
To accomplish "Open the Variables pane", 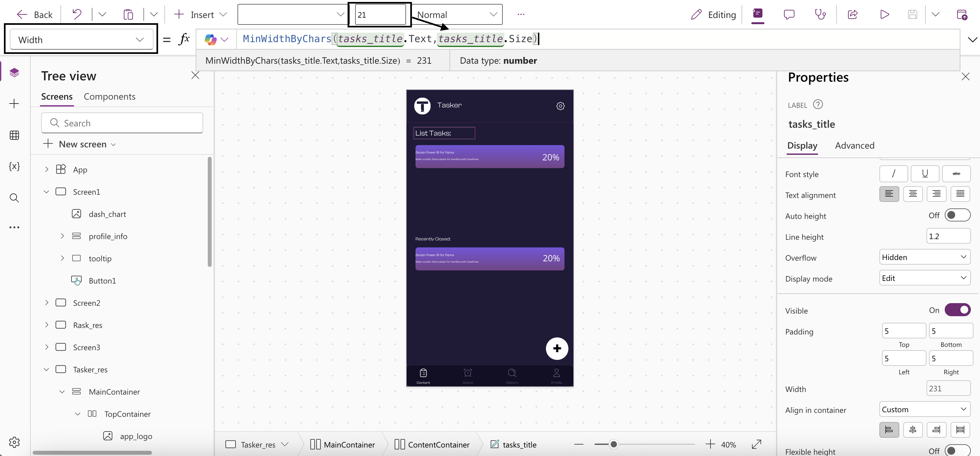I will (14, 166).
